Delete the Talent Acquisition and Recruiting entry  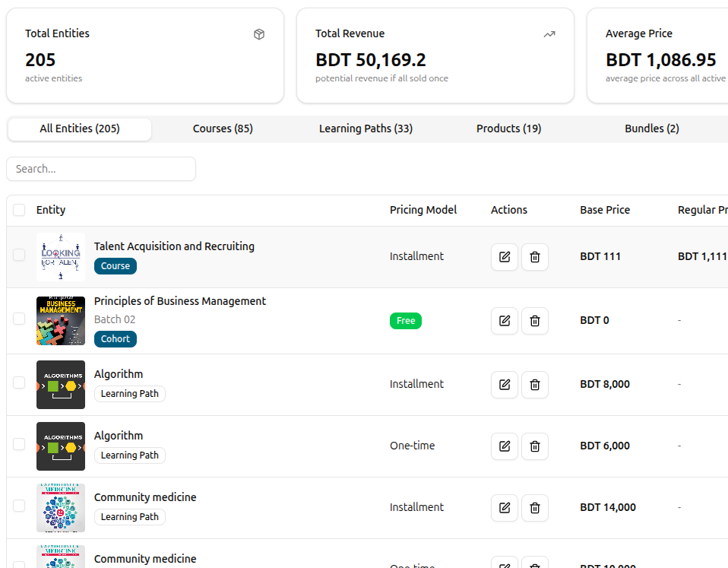535,257
